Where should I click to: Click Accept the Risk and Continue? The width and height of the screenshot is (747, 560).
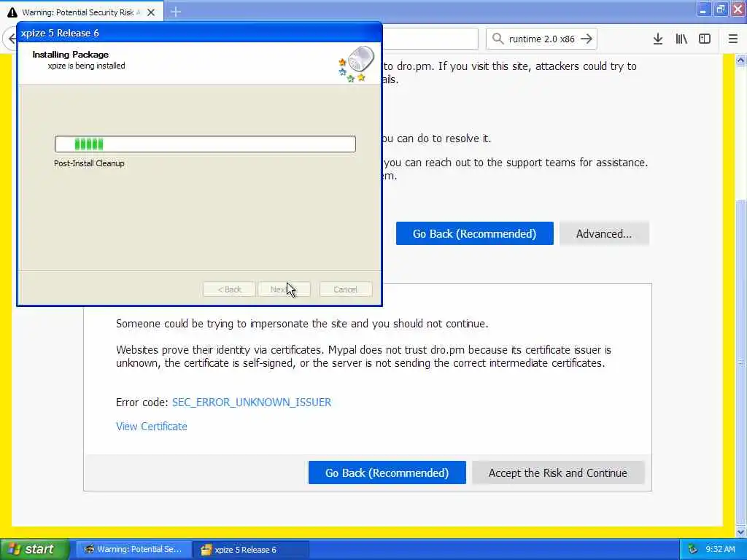point(558,472)
